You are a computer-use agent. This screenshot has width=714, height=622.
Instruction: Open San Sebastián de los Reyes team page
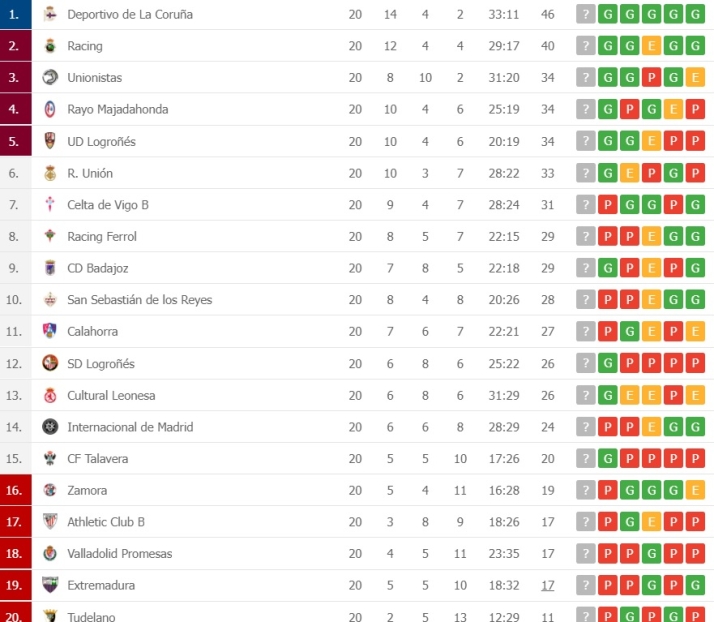click(x=139, y=300)
